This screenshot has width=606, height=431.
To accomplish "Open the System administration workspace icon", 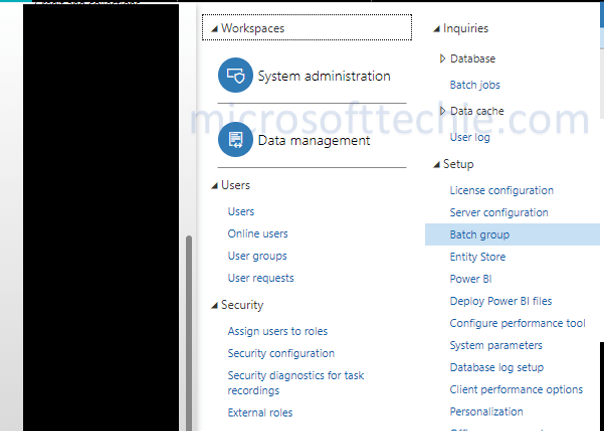I will (236, 75).
